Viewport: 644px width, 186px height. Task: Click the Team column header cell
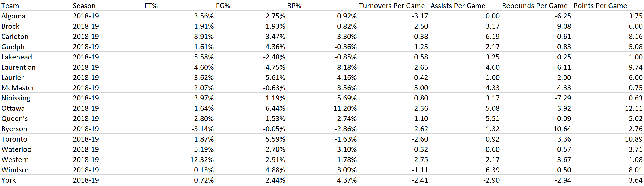[11, 6]
